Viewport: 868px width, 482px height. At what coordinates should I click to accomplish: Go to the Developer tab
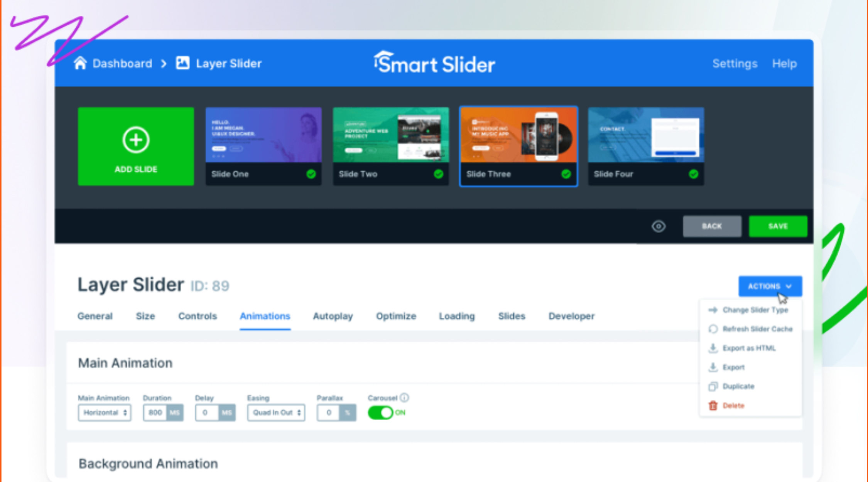[x=571, y=316]
